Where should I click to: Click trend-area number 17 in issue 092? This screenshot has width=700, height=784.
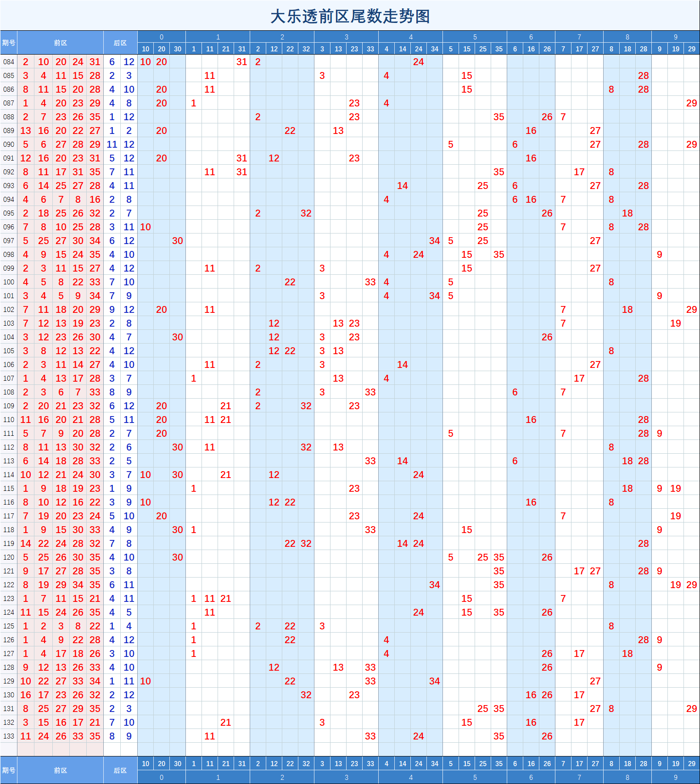pyautogui.click(x=579, y=172)
